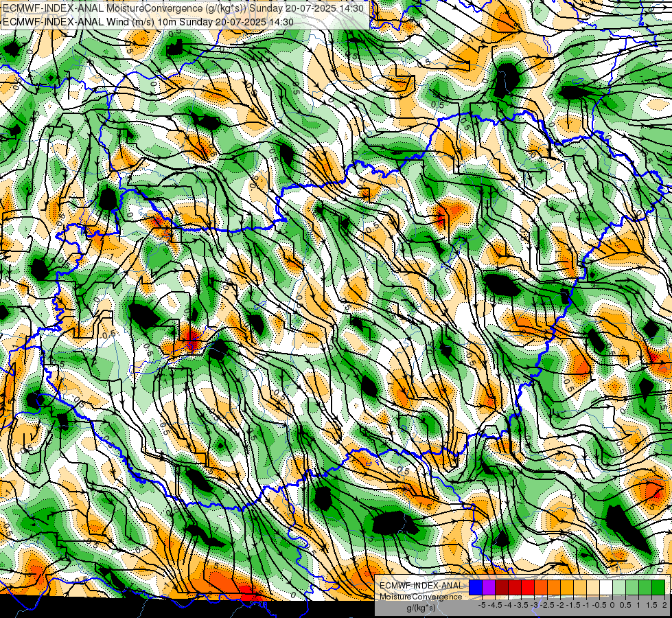Click the white legend swatch
The width and height of the screenshot is (672, 618).
coord(606,588)
